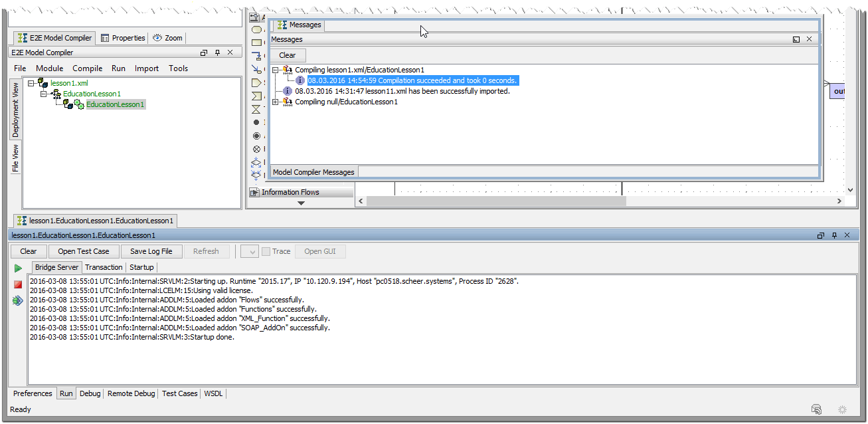Switch to the Test Cases tab
The image size is (868, 424).
[179, 393]
